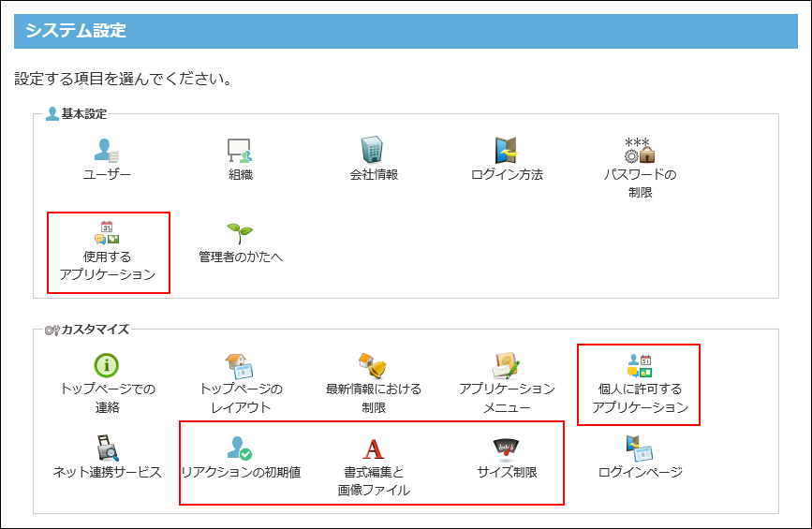
Task: Click the 個人に許可するアプリケーション icon
Action: 640,365
